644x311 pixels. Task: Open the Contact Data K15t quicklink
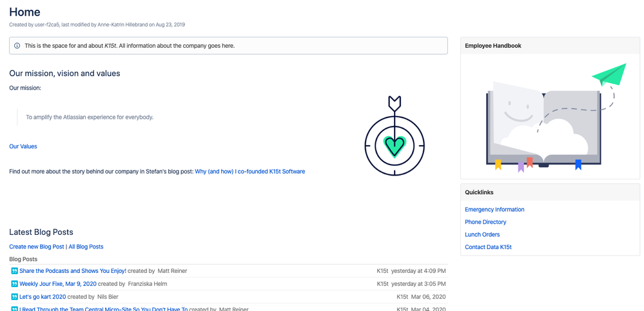(x=488, y=247)
